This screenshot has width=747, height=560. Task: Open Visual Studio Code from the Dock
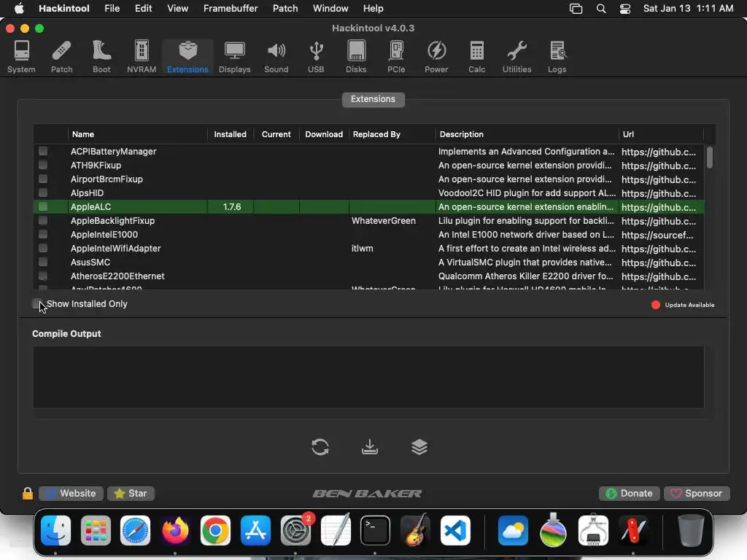coord(455,531)
